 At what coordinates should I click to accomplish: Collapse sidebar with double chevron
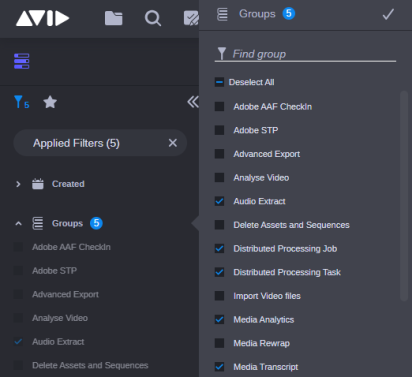point(193,102)
